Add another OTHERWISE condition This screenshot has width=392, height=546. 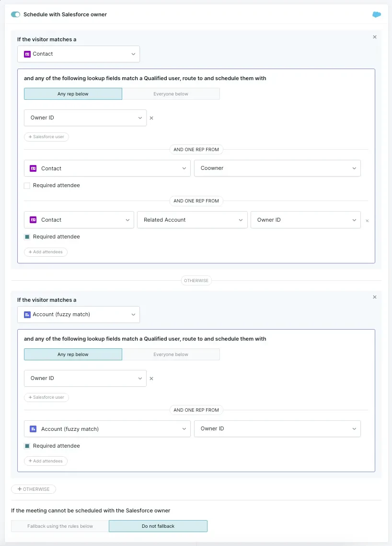point(34,489)
